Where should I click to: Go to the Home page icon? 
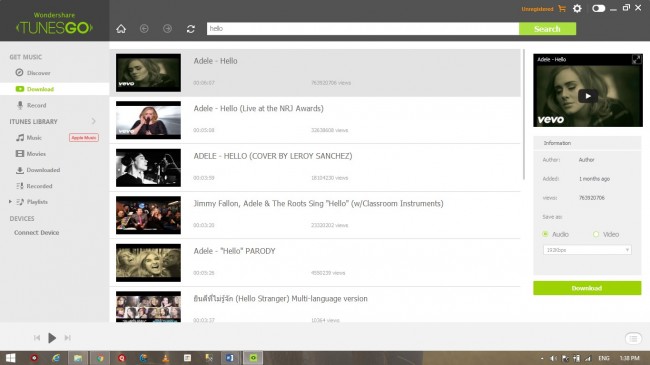121,29
